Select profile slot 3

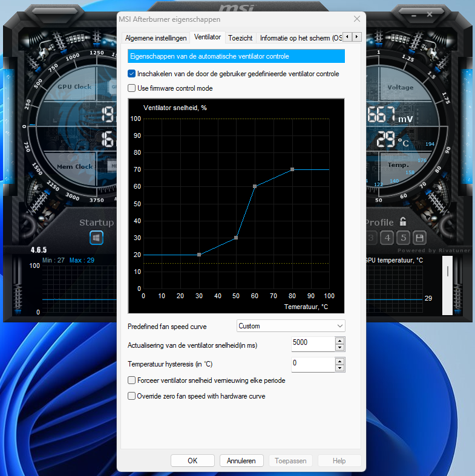[371, 238]
